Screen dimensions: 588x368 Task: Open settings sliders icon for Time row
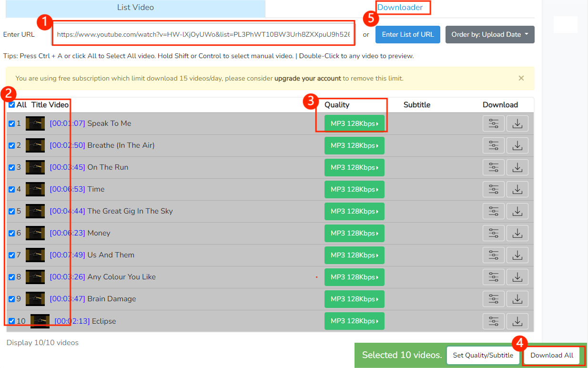click(x=494, y=189)
